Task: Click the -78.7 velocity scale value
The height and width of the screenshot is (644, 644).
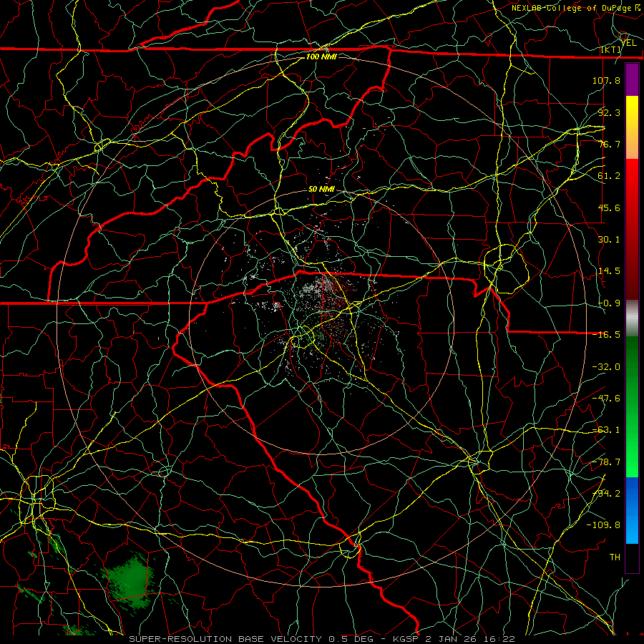Action: 606,462
